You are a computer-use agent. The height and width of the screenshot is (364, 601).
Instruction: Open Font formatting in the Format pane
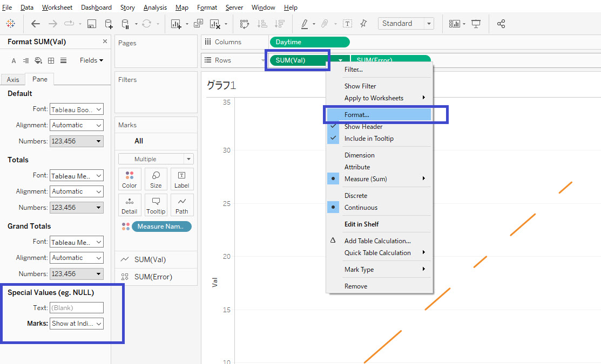click(x=14, y=60)
